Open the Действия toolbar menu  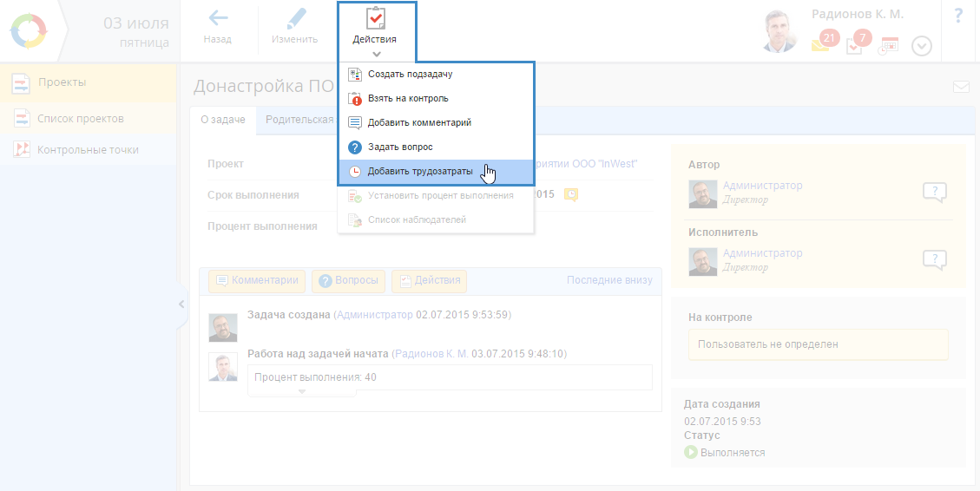(375, 31)
